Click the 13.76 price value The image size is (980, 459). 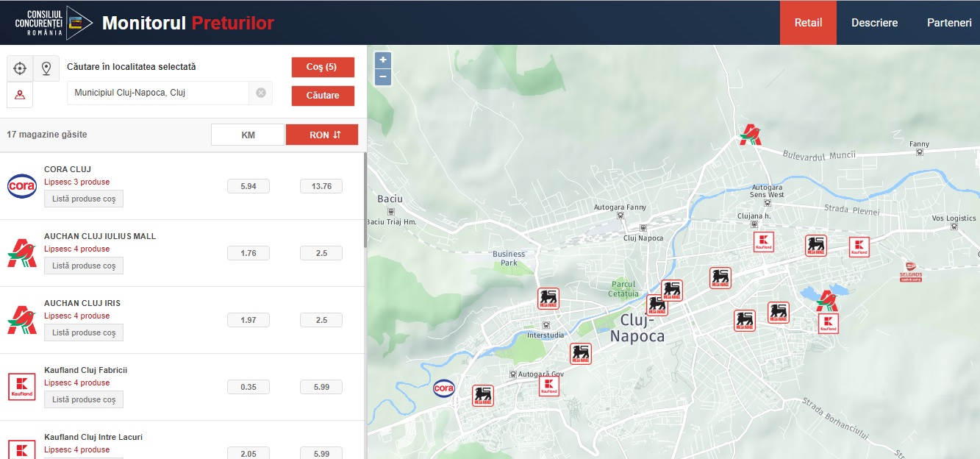click(321, 186)
